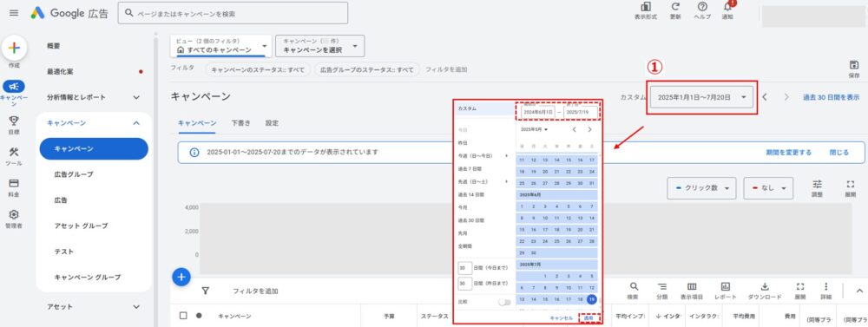Screen dimensions: 868x327
Task: Open ツール wrench icon in left rail
Action: [14, 152]
